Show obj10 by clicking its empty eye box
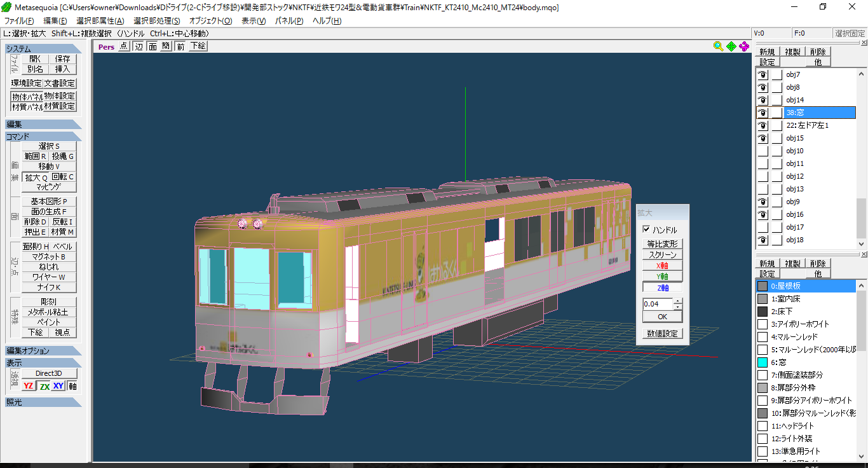Viewport: 868px width, 468px height. tap(763, 151)
